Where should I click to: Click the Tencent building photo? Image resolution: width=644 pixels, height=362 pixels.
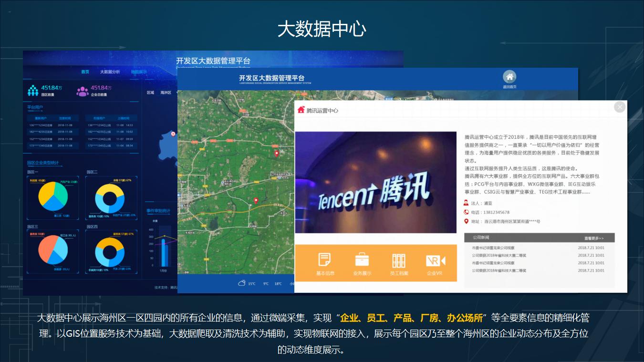tap(375, 182)
